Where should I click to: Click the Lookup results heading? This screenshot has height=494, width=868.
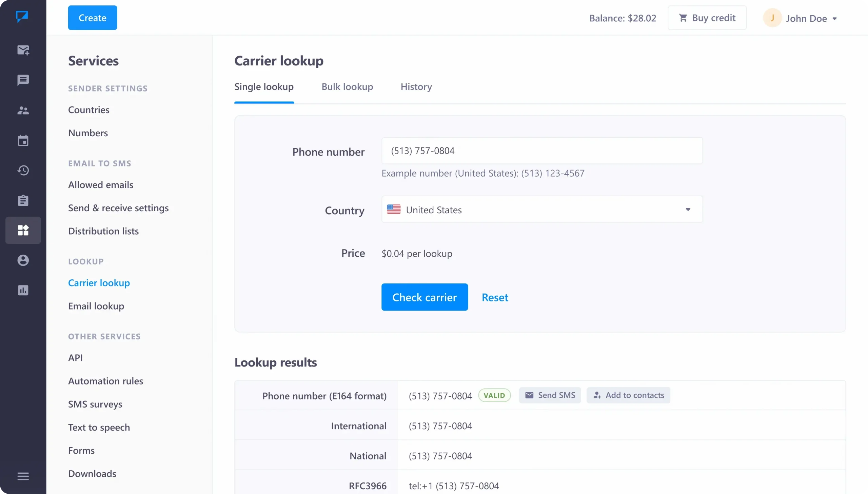(275, 362)
